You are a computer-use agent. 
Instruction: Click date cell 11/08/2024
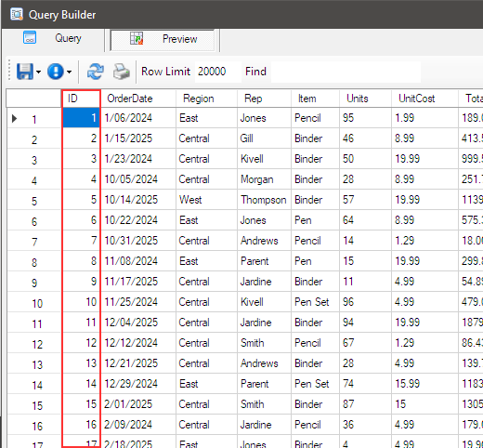click(138, 261)
